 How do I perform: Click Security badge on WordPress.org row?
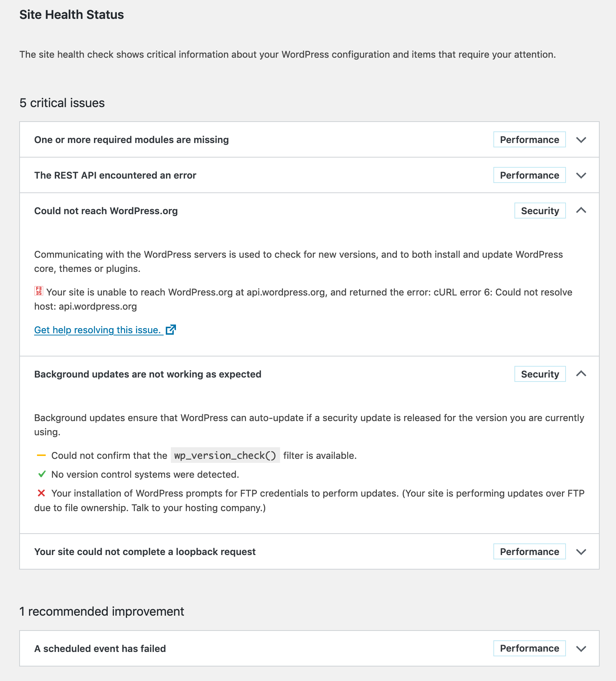[x=540, y=211]
